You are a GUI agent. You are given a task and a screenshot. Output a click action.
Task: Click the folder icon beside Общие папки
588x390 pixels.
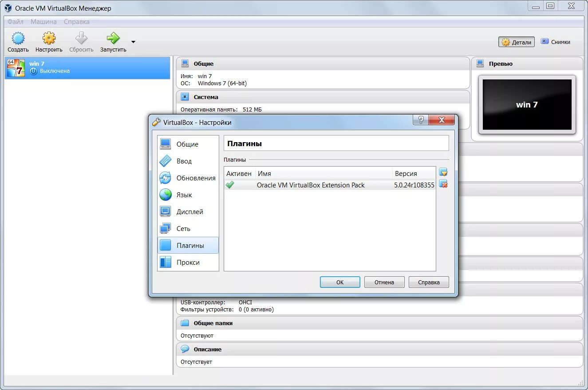tap(185, 323)
